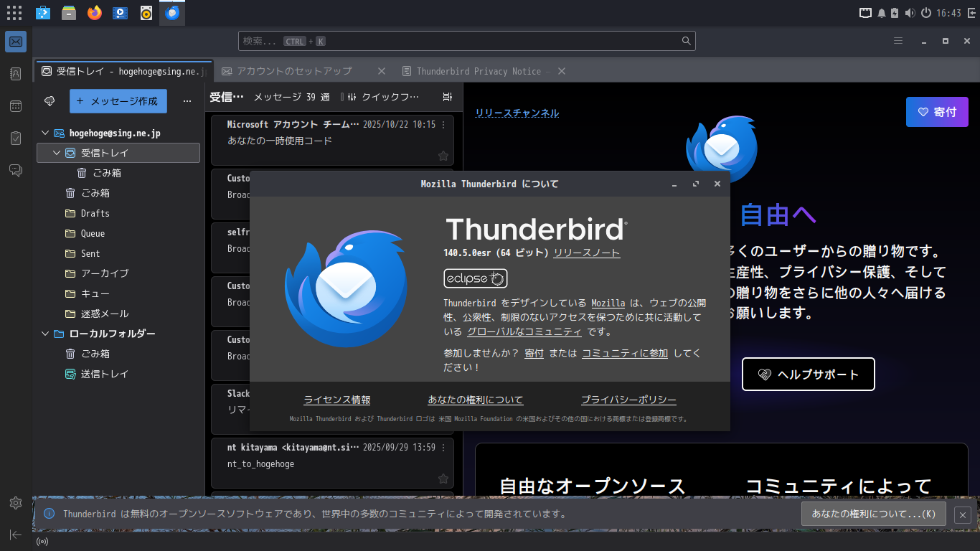Image resolution: width=980 pixels, height=551 pixels.
Task: Open ライセンス情報 link in About dialog
Action: point(337,400)
